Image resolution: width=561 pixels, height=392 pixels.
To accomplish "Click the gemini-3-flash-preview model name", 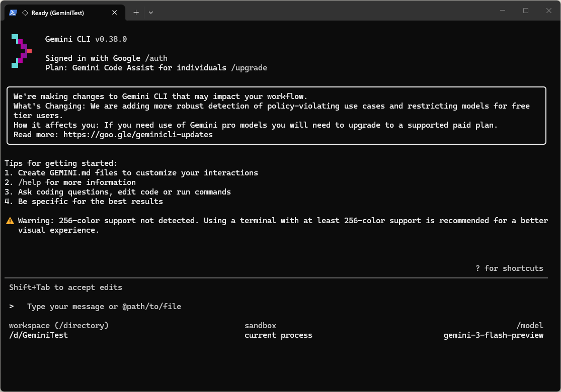I will point(493,335).
